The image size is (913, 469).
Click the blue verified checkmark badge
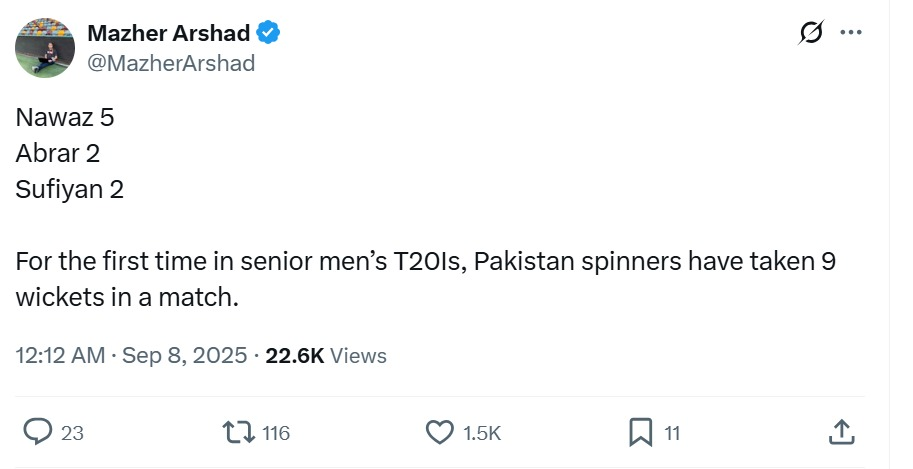(268, 33)
